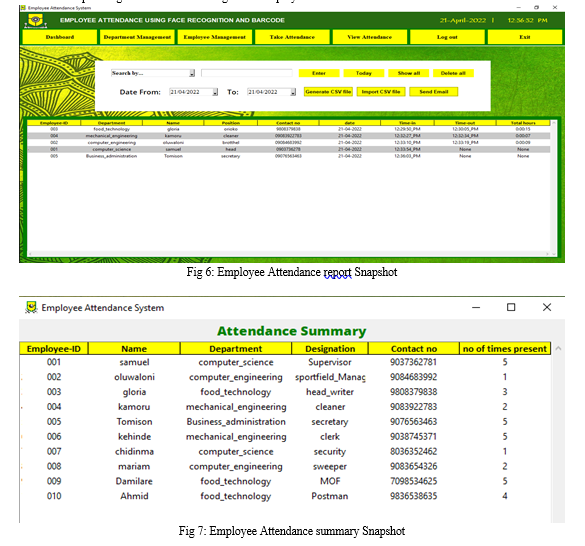Switch to View Attendance
Screen dimensions: 585x546
click(x=370, y=37)
